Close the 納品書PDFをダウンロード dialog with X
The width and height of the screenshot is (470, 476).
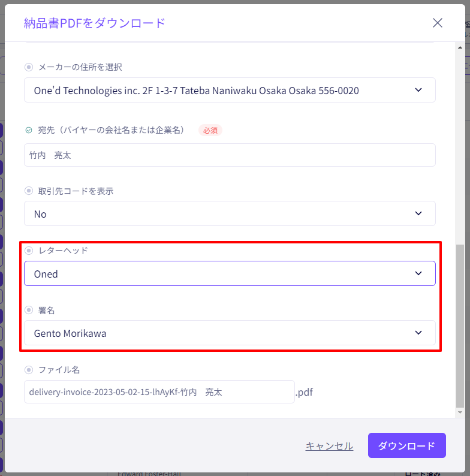click(x=437, y=23)
